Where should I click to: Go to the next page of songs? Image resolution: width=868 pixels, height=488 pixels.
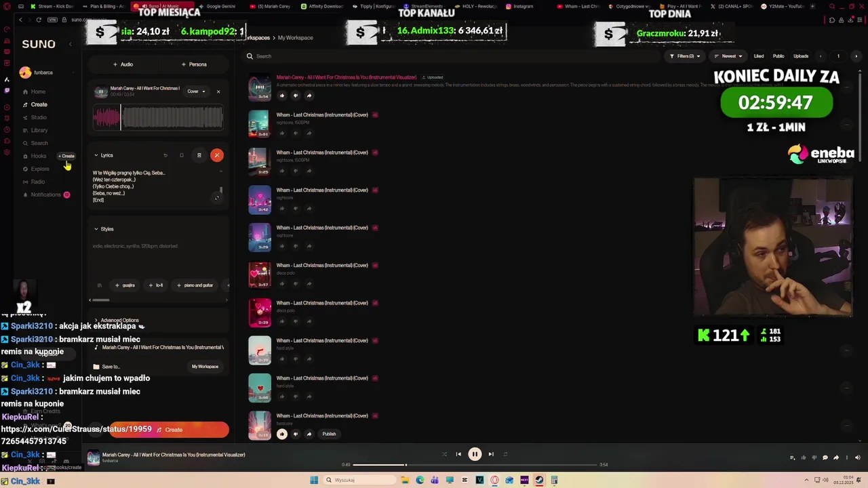pos(856,56)
